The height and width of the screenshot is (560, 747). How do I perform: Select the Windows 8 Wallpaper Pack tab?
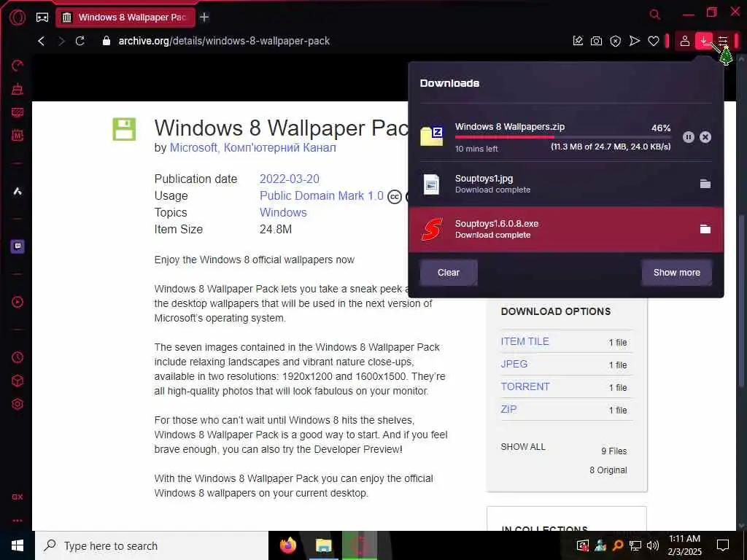[125, 17]
